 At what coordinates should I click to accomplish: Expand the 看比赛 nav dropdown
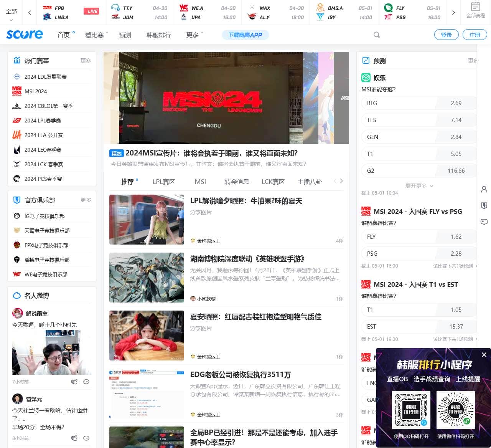click(97, 35)
